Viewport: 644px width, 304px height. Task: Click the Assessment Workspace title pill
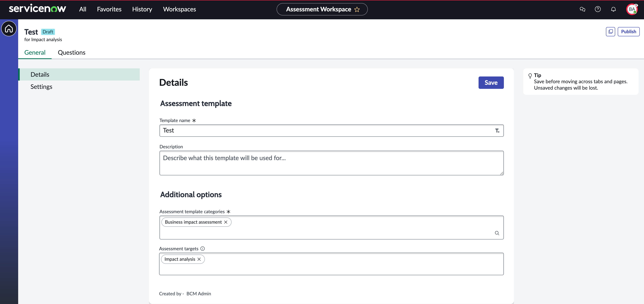322,9
